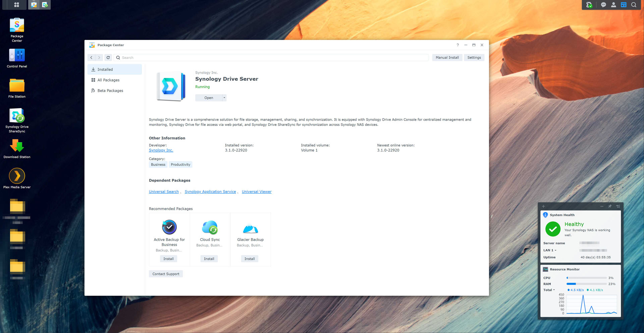Viewport: 644px width, 333px height.
Task: Open Universal Viewer link
Action: (x=257, y=192)
